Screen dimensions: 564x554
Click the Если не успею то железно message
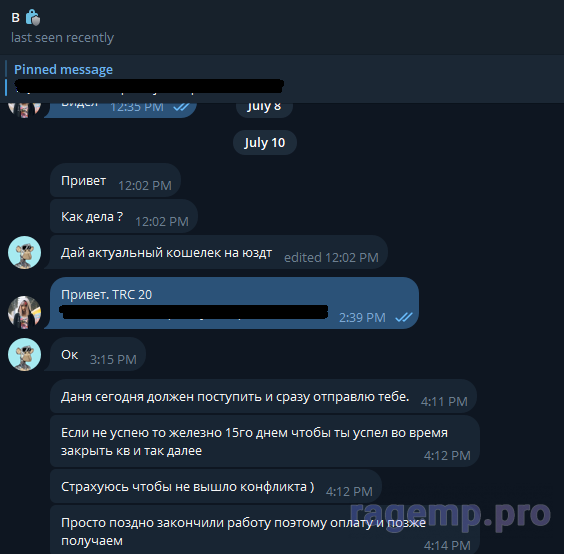(265, 441)
